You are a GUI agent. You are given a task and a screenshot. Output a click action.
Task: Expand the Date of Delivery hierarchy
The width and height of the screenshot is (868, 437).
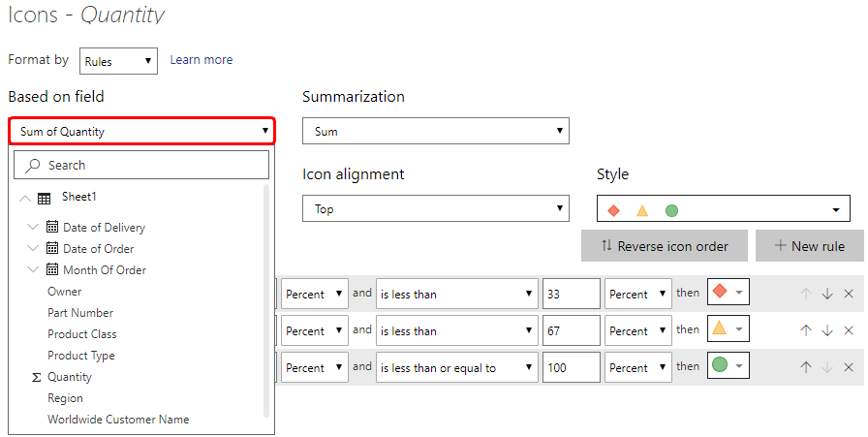[34, 228]
